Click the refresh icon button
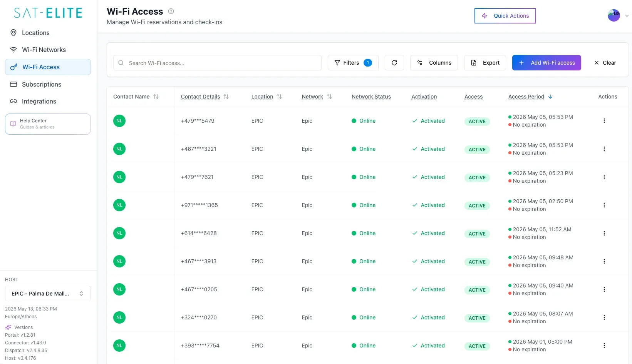This screenshot has width=632, height=364. [394, 63]
